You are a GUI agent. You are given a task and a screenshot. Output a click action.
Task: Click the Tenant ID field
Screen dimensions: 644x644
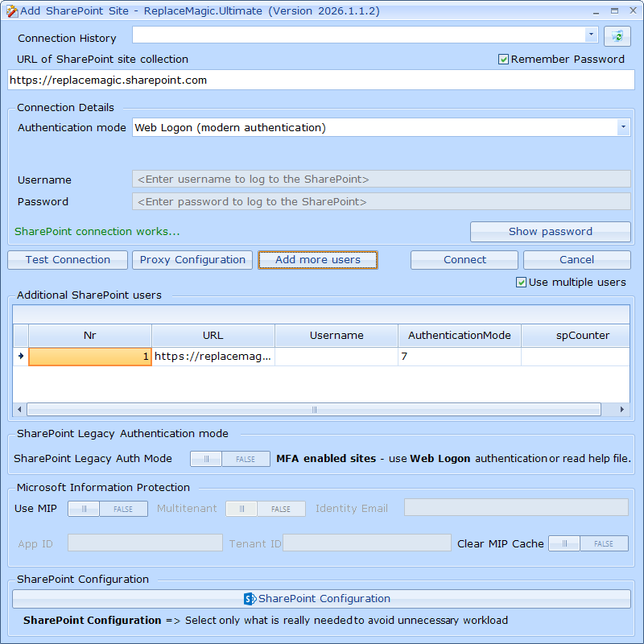(x=367, y=543)
